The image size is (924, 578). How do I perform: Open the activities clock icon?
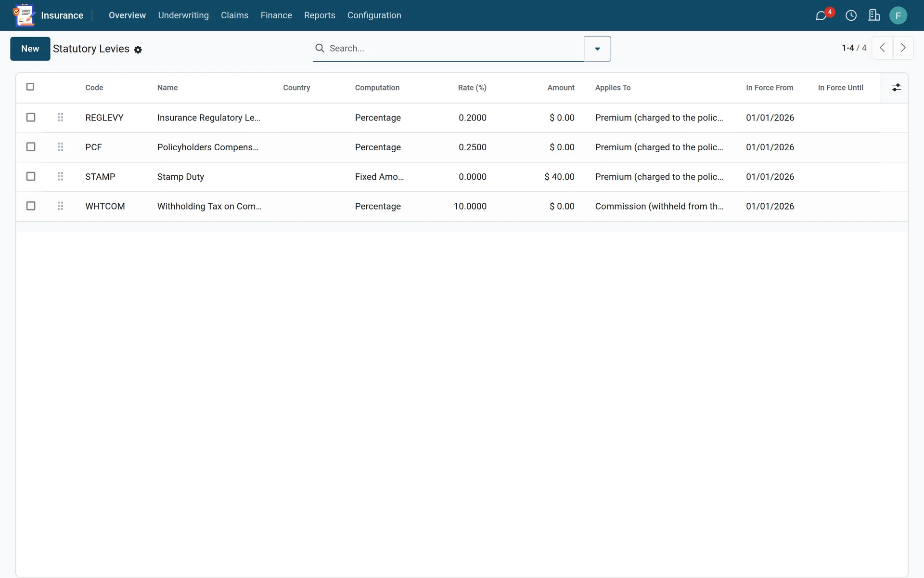(x=851, y=15)
